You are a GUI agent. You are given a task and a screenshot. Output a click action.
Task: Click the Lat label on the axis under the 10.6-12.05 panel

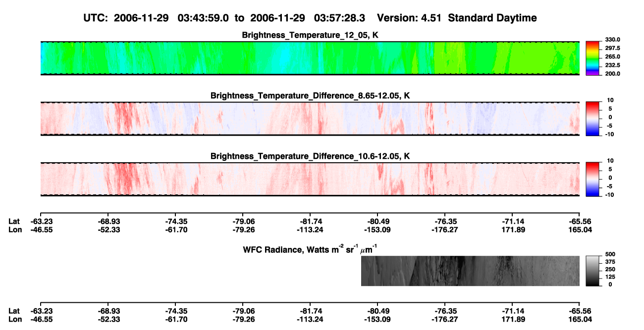(14, 221)
